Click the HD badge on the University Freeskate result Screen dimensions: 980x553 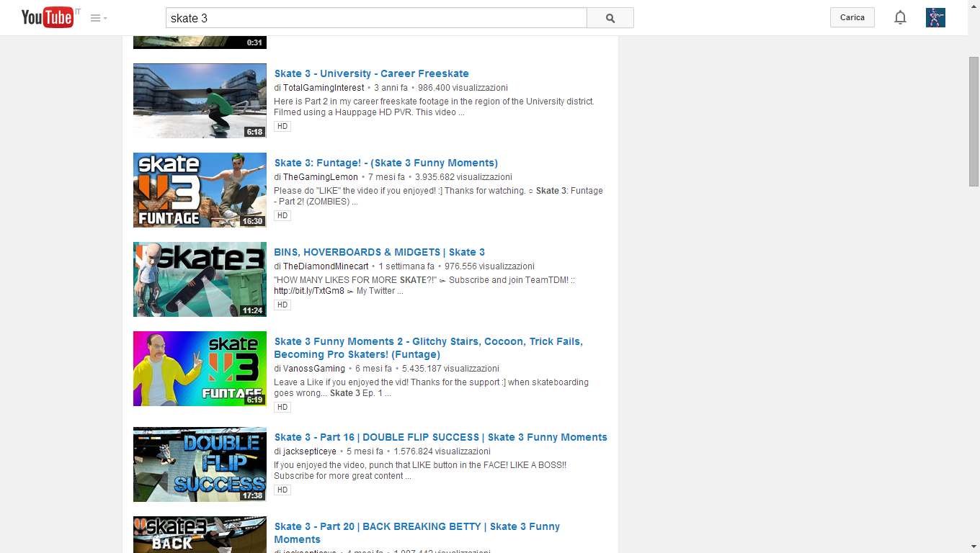point(282,126)
